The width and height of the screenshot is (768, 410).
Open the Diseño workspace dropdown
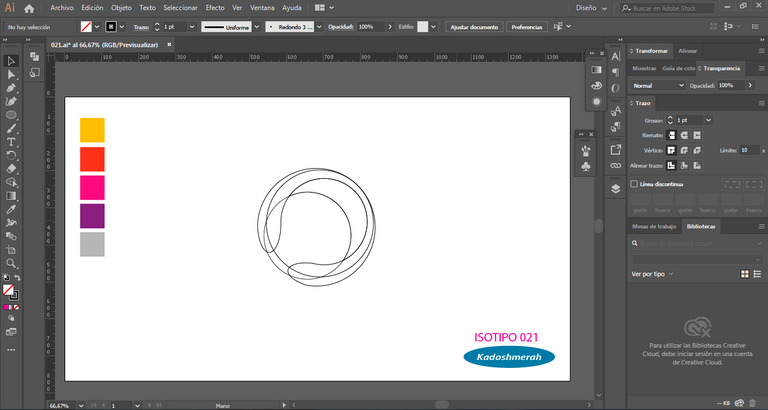tap(591, 8)
